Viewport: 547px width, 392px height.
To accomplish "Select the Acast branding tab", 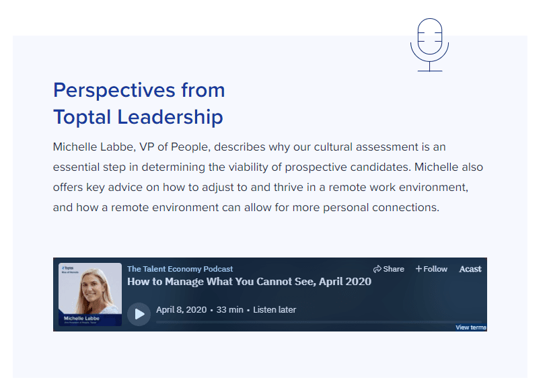I will coord(470,269).
